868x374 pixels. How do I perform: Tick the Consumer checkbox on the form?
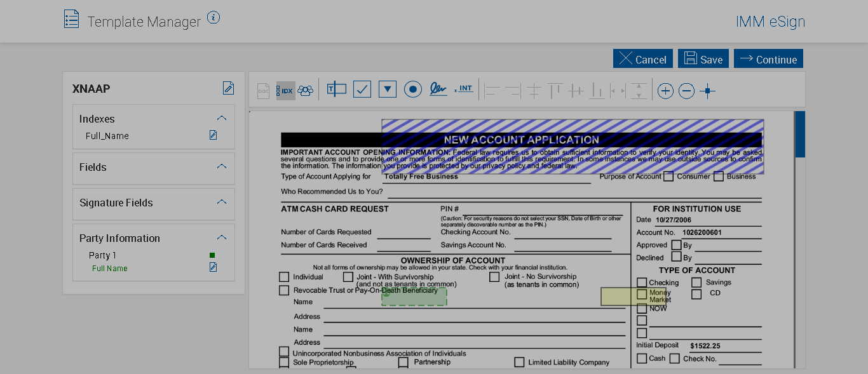click(x=668, y=177)
